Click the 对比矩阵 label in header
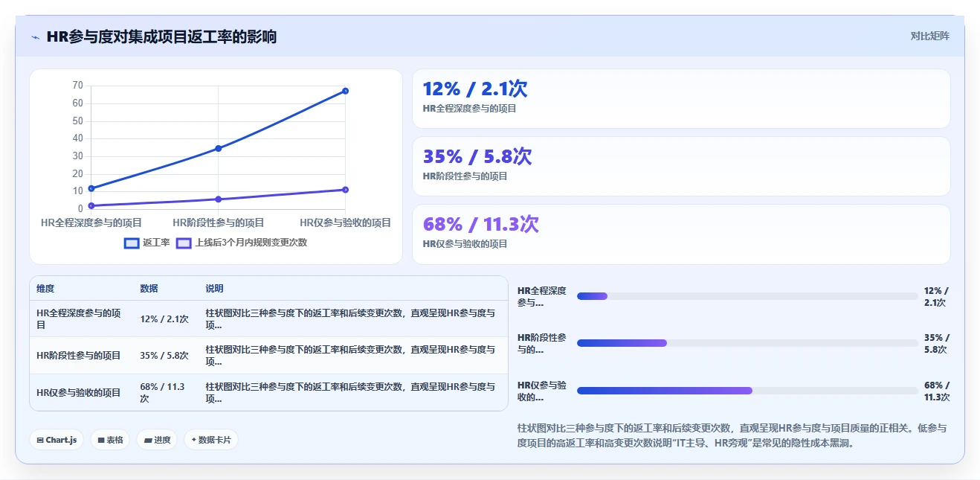Viewport: 980px width, 480px height. coord(929,36)
